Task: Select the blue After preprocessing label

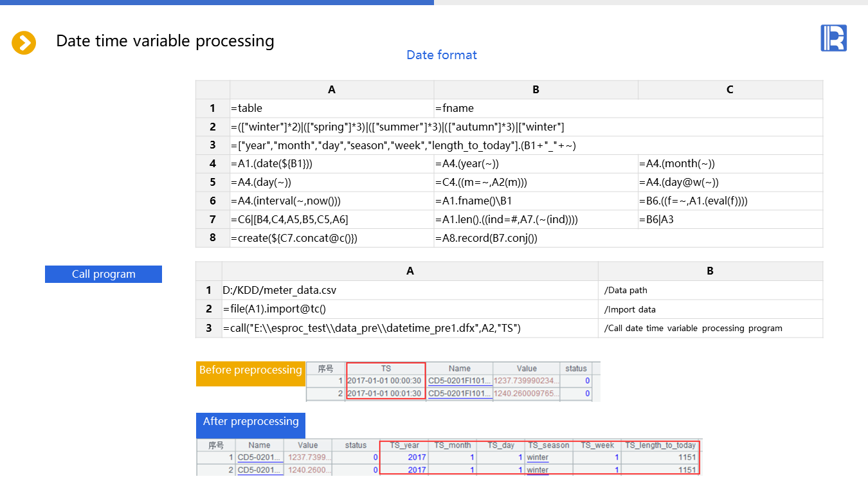Action: [x=251, y=422]
